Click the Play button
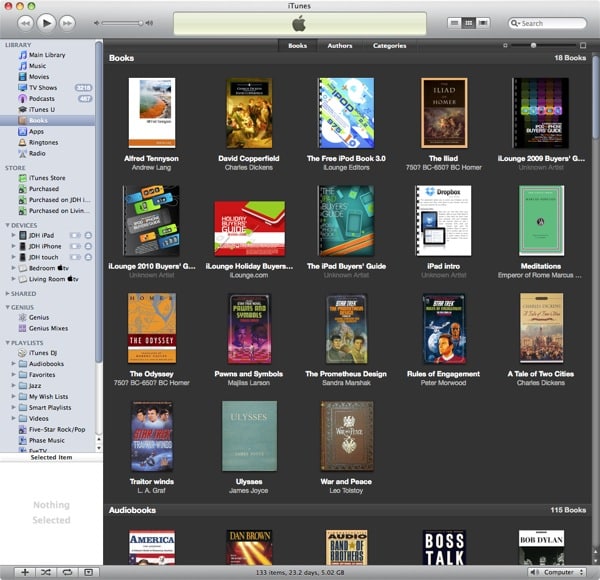The width and height of the screenshot is (600, 580). click(46, 23)
